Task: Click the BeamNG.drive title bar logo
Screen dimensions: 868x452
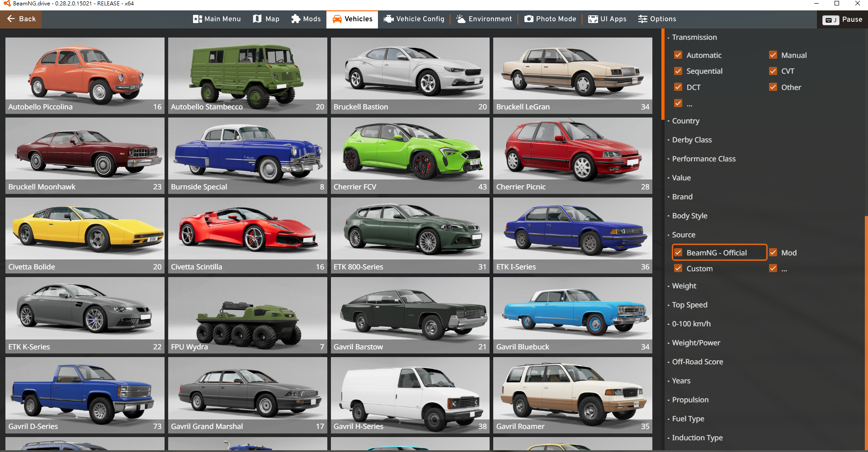Action: 7,4
